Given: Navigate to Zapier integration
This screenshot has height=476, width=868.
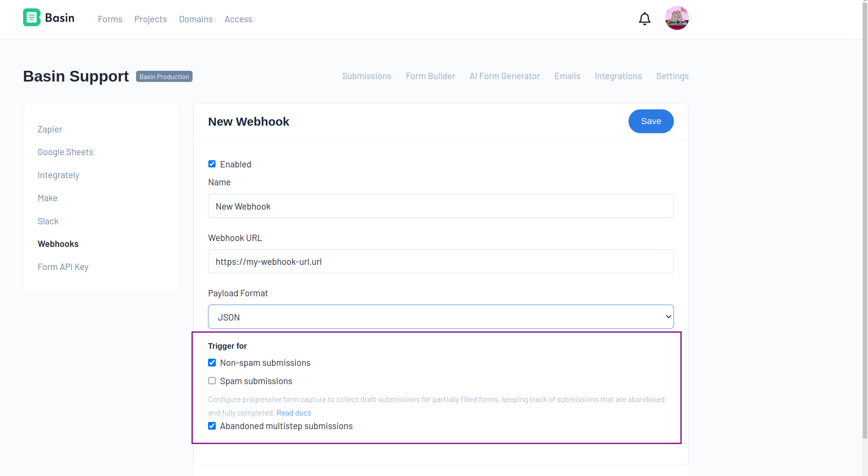Looking at the screenshot, I should click(51, 129).
